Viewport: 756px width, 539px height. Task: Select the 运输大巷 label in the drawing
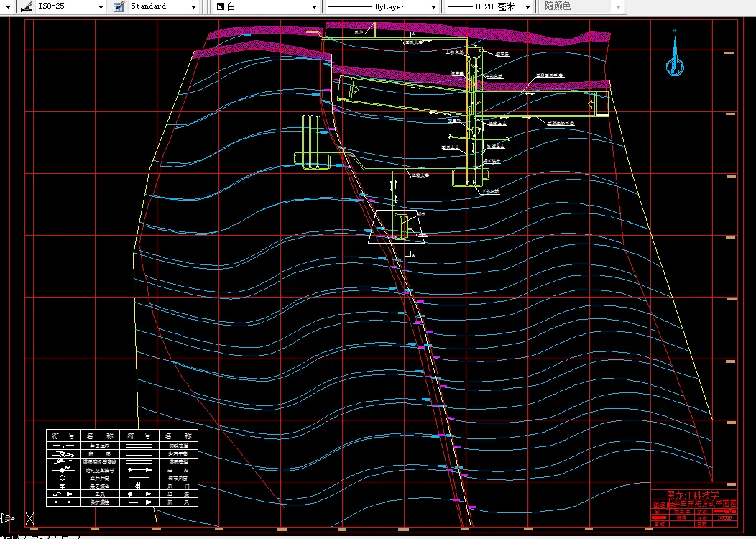[x=420, y=175]
